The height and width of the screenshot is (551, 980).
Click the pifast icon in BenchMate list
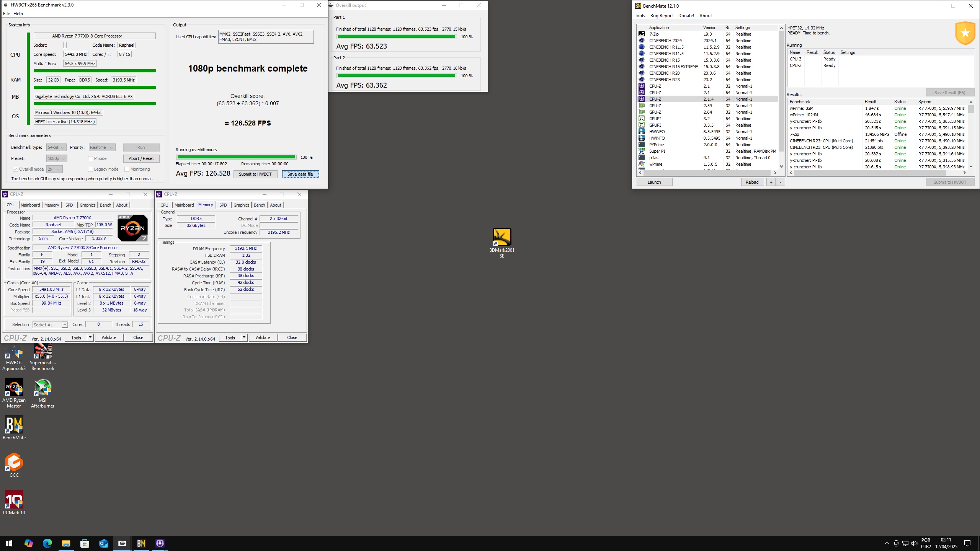pos(642,158)
